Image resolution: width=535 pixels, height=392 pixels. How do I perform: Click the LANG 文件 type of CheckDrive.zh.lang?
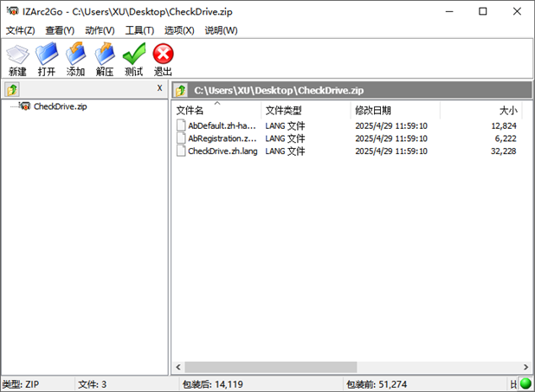pos(285,151)
